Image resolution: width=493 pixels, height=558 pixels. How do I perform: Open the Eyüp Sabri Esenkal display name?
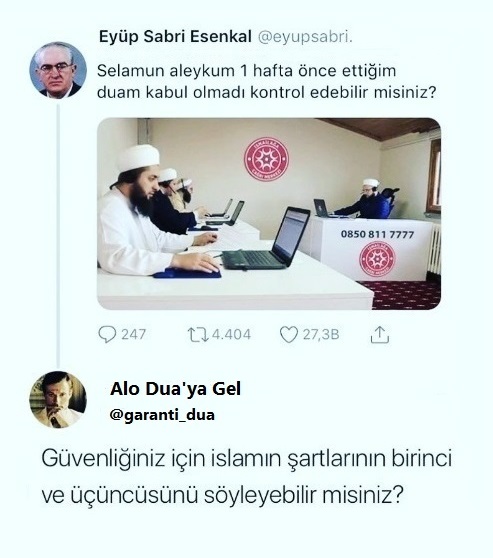(175, 37)
